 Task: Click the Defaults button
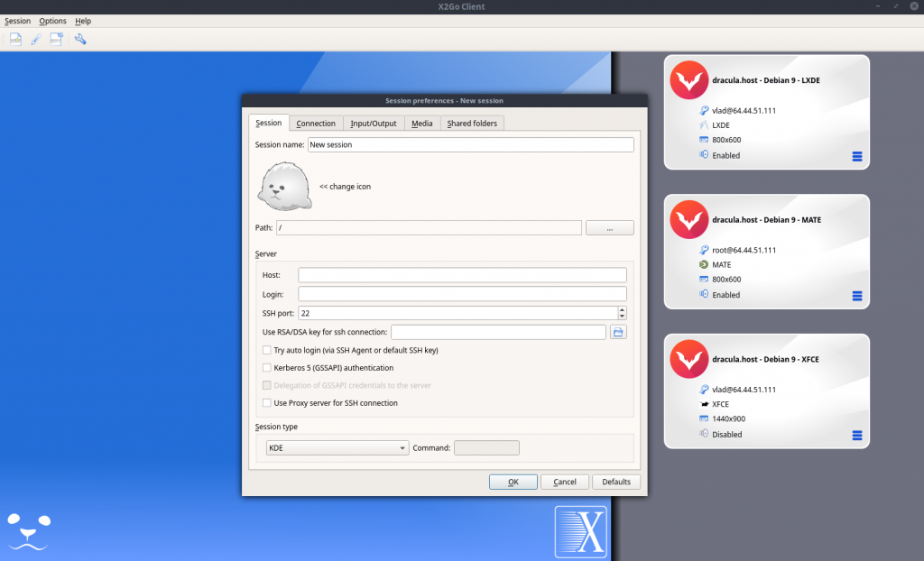coord(616,482)
